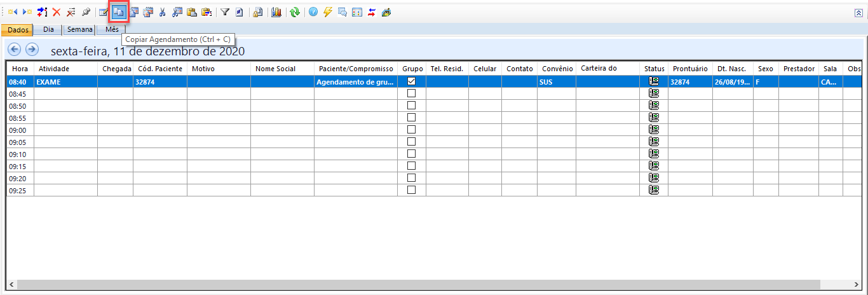Click the Atividade column header
868x295 pixels.
pyautogui.click(x=65, y=69)
